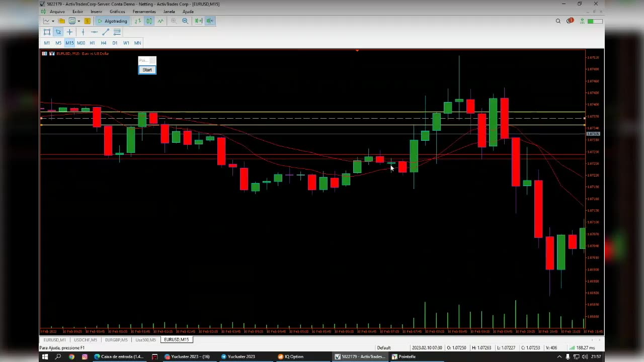Select MN timeframe
Image resolution: width=644 pixels, height=362 pixels.
point(137,43)
